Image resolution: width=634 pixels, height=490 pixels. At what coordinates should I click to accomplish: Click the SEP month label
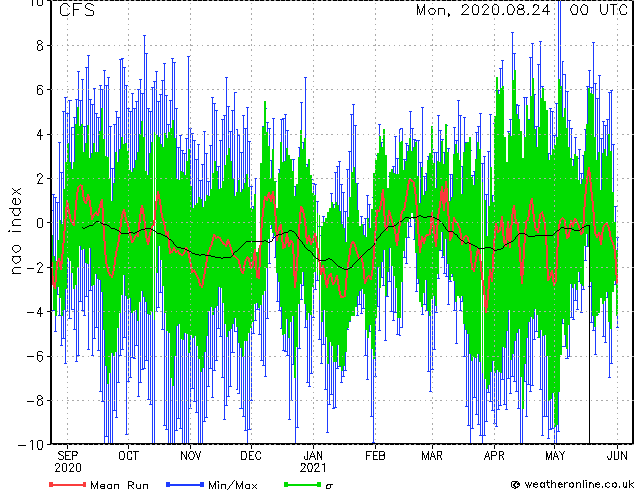(x=68, y=456)
